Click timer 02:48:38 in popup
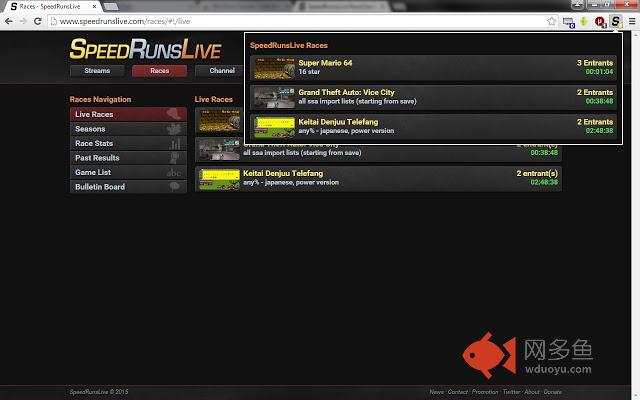The height and width of the screenshot is (400, 640). pyautogui.click(x=599, y=131)
